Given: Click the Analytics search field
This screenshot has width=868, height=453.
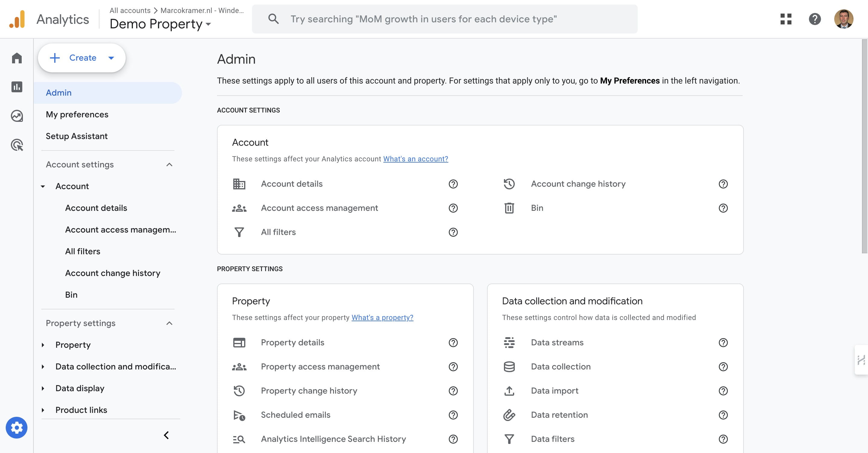Looking at the screenshot, I should (x=445, y=19).
